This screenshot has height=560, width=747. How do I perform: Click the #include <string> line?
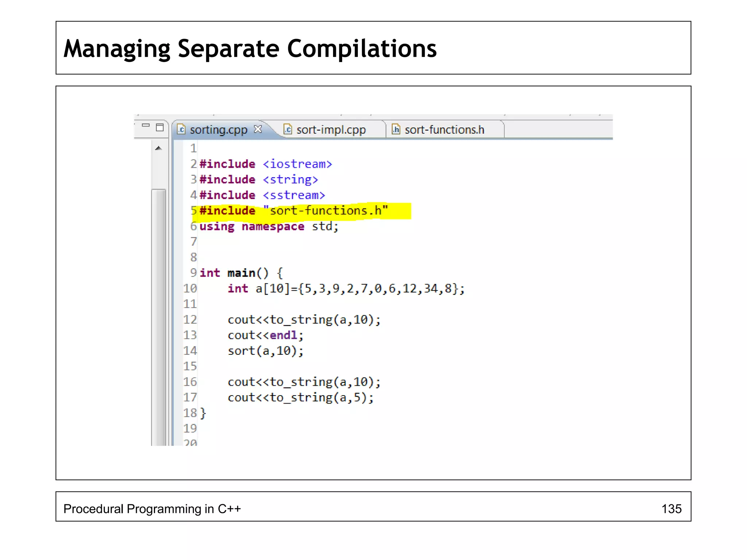[259, 180]
